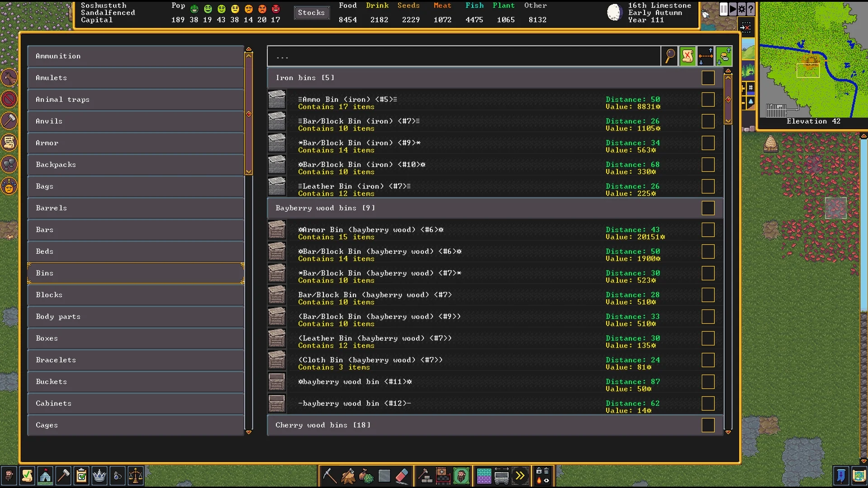
Task: Open the labor hammer icon in bottom bar
Action: coord(63,476)
